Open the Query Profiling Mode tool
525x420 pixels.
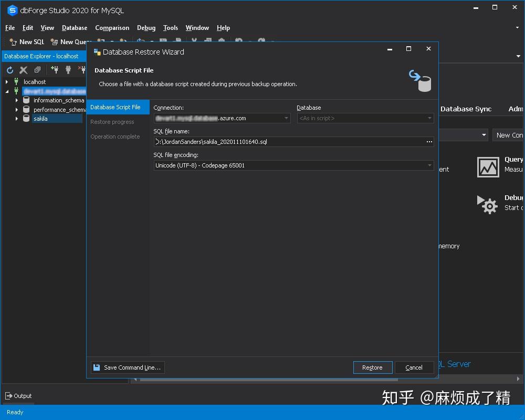(x=488, y=167)
